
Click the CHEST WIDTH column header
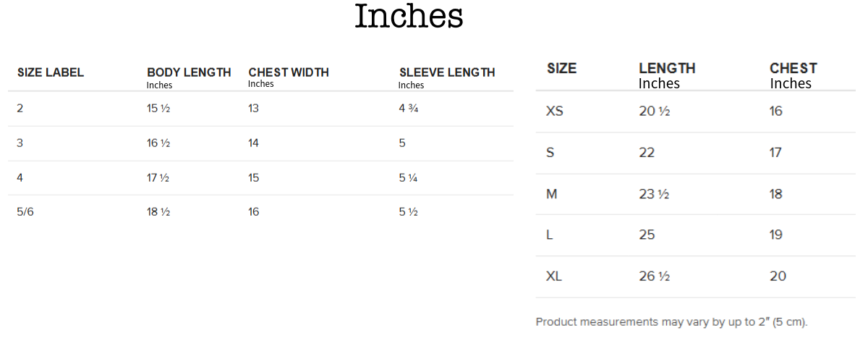[289, 72]
